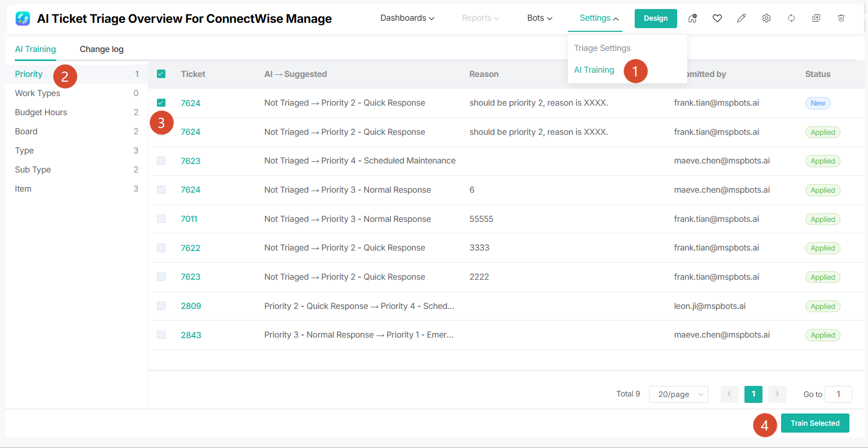Open ticket link 2843

tap(191, 335)
